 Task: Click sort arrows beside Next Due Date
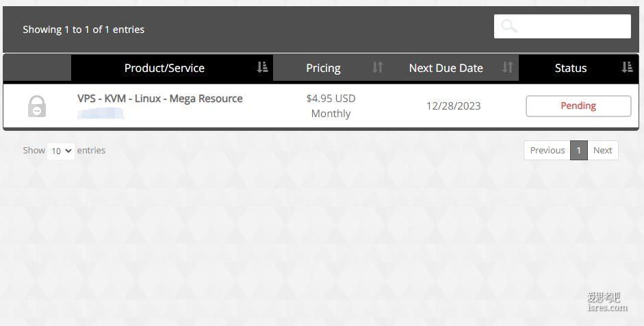508,67
